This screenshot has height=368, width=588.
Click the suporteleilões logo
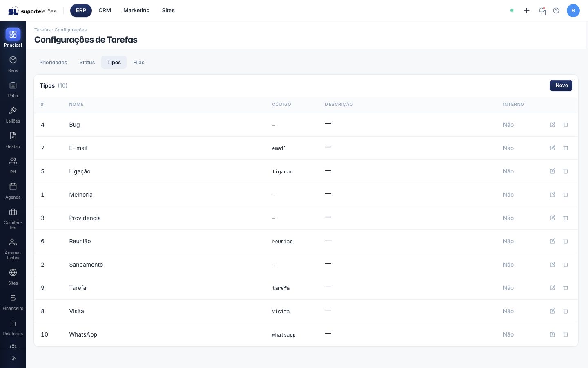tap(32, 11)
